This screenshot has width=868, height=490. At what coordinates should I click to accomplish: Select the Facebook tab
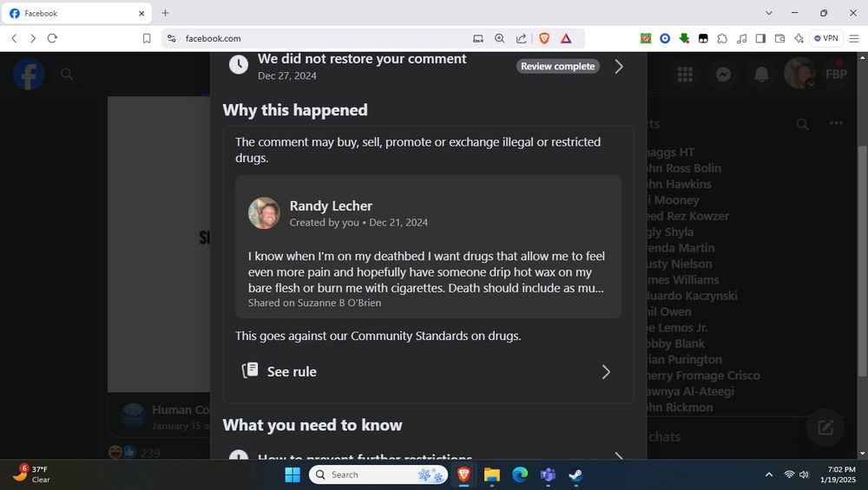coord(77,13)
